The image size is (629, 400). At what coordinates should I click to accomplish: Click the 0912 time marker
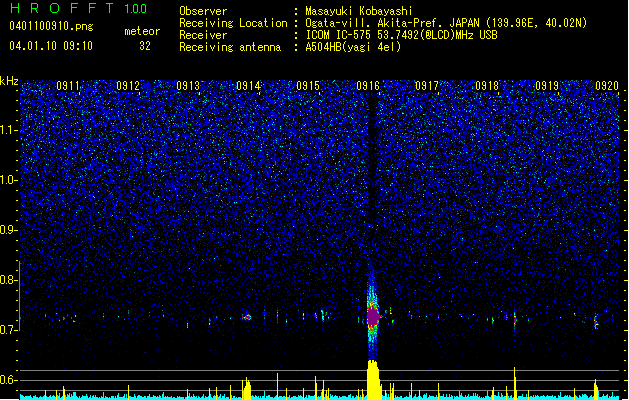coord(128,86)
